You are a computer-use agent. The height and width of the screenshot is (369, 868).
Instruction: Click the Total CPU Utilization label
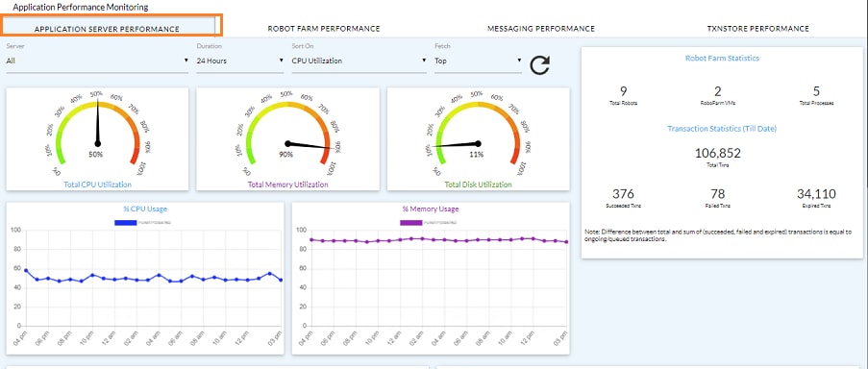click(x=97, y=184)
